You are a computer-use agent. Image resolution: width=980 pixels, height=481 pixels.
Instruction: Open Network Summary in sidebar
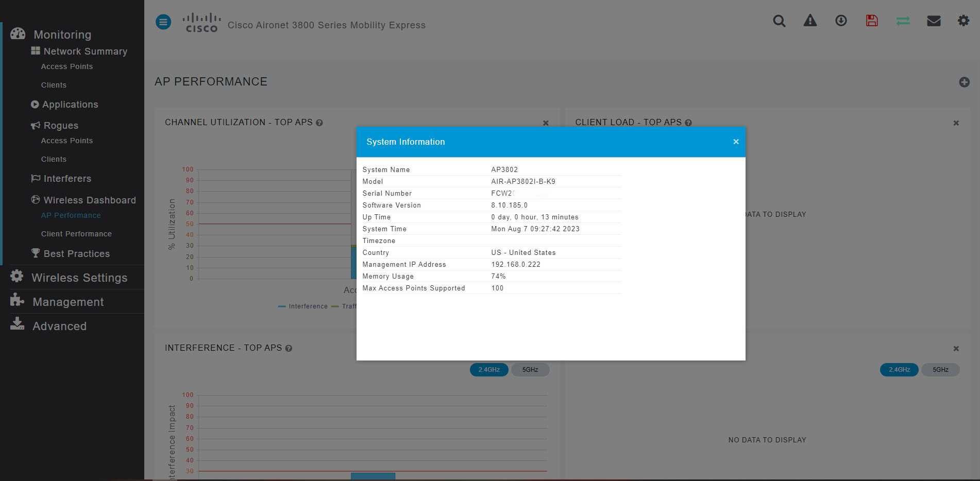[86, 51]
